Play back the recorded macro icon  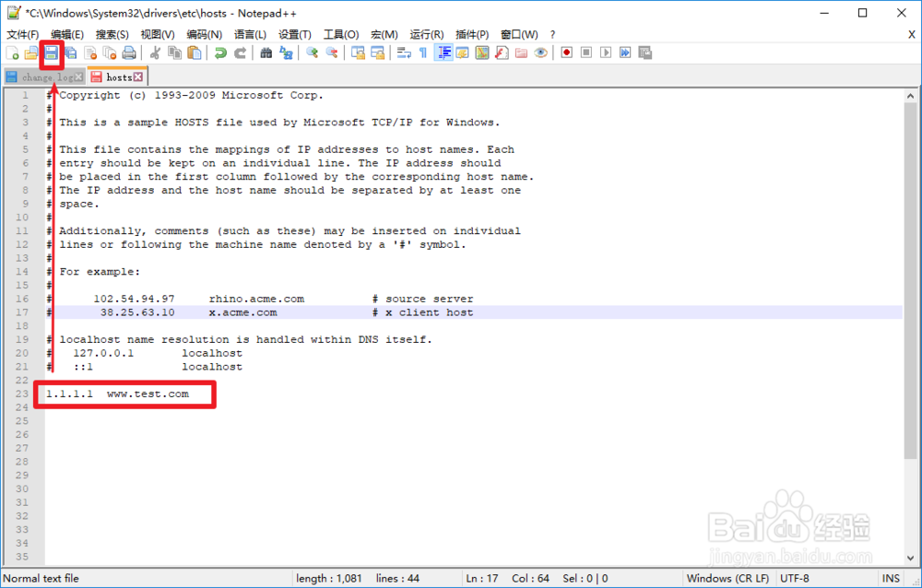[x=606, y=53]
